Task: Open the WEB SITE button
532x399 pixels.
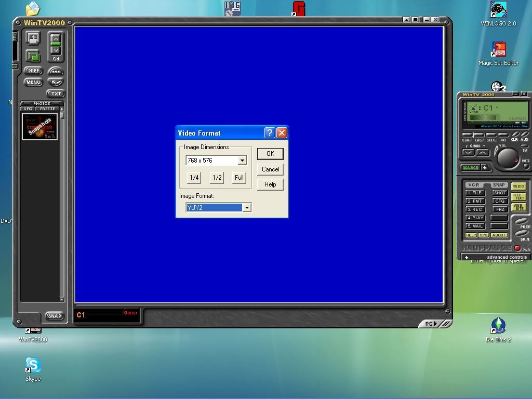Action: click(x=518, y=207)
